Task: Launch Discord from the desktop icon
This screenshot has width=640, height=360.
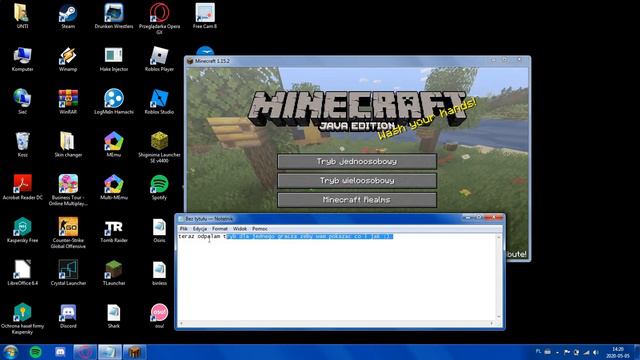Action: 68,316
